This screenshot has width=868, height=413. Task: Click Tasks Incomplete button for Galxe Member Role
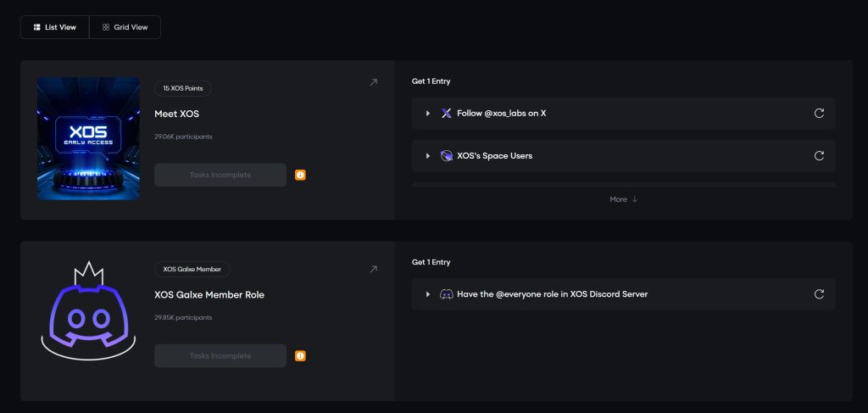[x=220, y=356]
